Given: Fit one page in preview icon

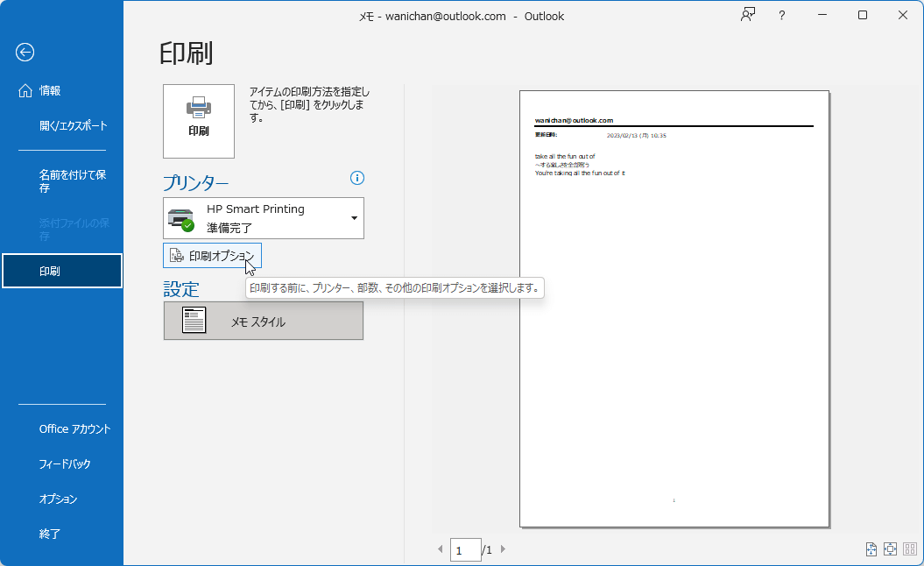Looking at the screenshot, I should coord(890,549).
